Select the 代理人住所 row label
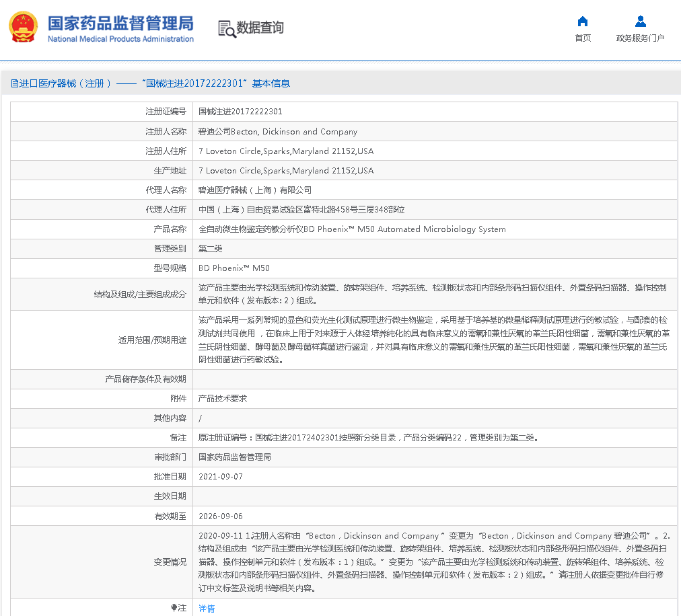 point(166,210)
